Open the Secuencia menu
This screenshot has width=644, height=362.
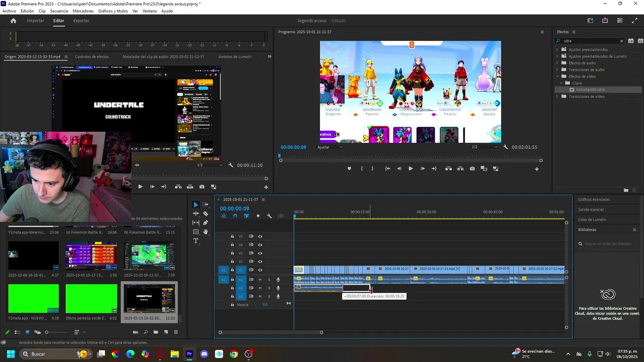point(59,11)
